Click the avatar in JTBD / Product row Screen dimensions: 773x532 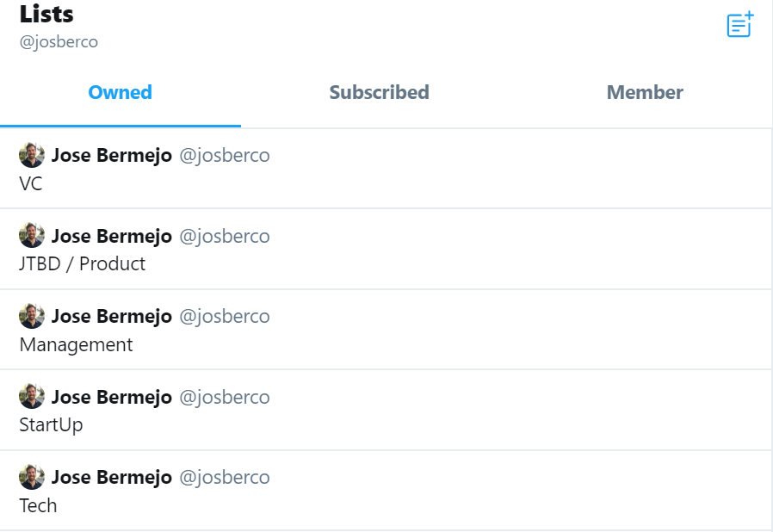(x=32, y=236)
